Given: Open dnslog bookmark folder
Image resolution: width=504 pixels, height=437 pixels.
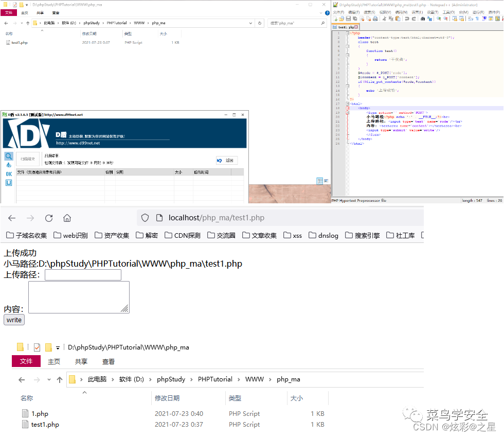Looking at the screenshot, I should pos(323,236).
